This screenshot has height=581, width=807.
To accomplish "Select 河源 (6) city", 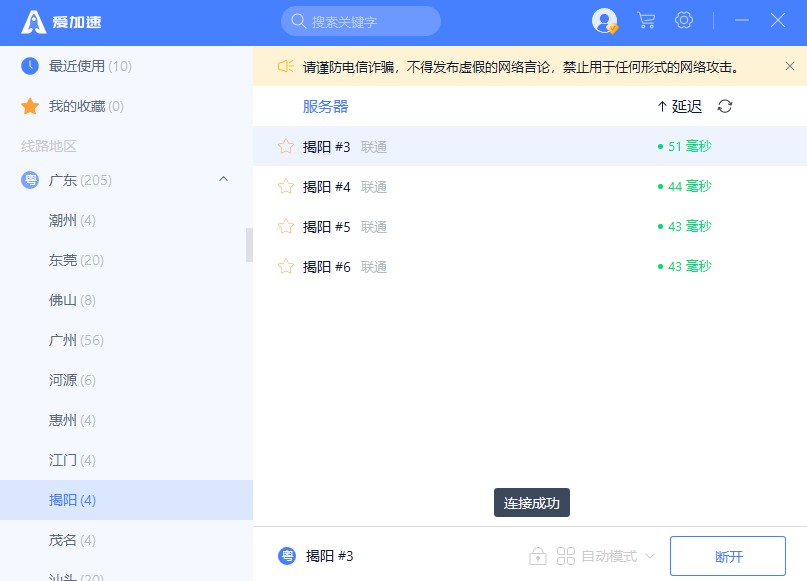I will [x=126, y=380].
